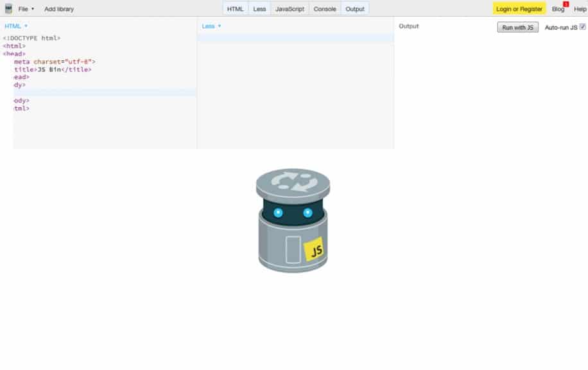Switch to the JavaScript panel tab

point(290,8)
